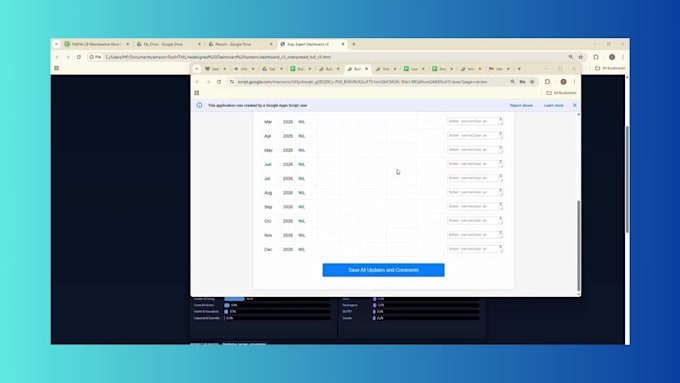Open a new tab in the front window
Screen dimensions: 680x383
(519, 69)
